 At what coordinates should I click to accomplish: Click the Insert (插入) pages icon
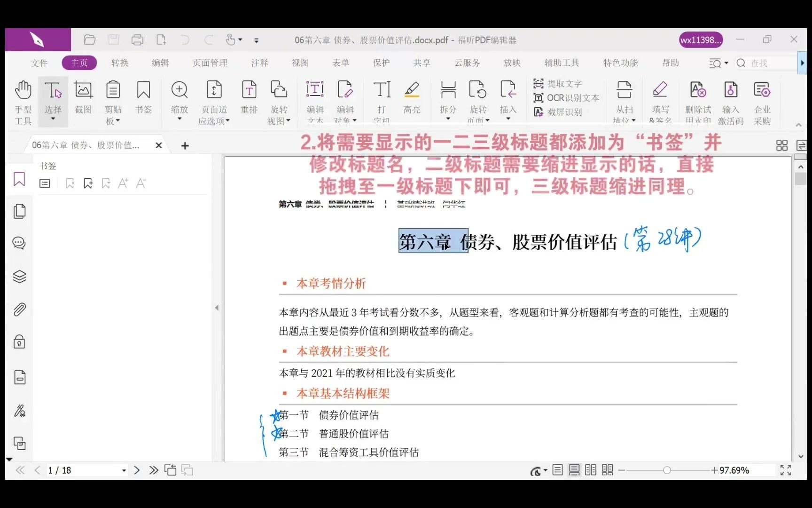(x=508, y=90)
